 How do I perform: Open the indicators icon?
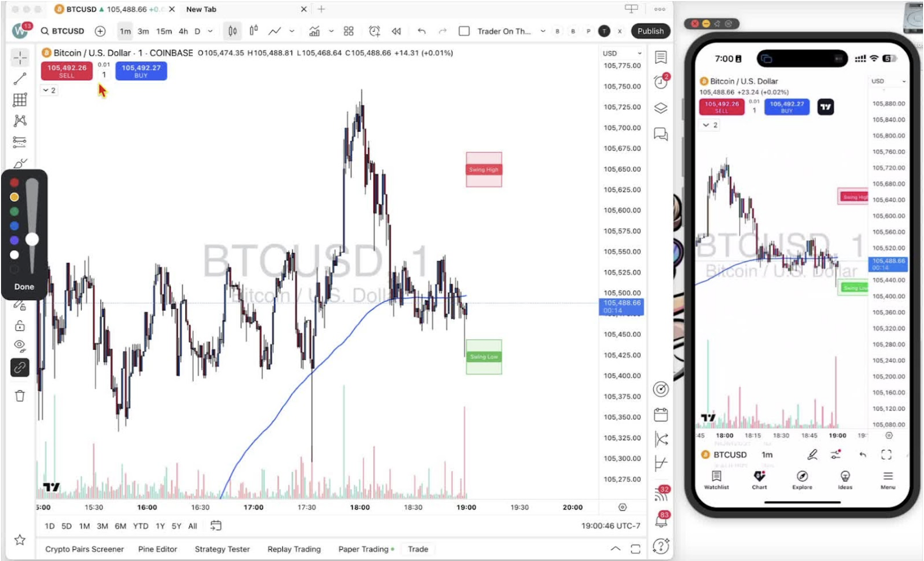(x=314, y=31)
